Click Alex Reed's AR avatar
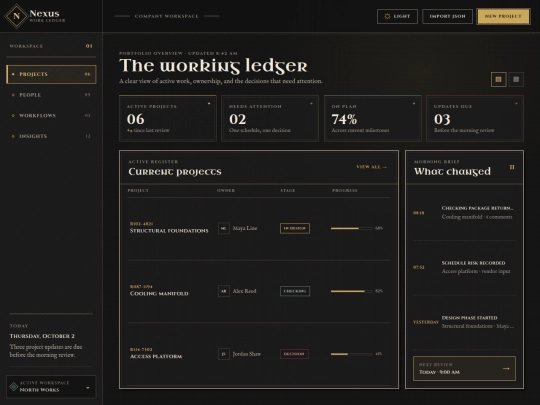 click(224, 291)
